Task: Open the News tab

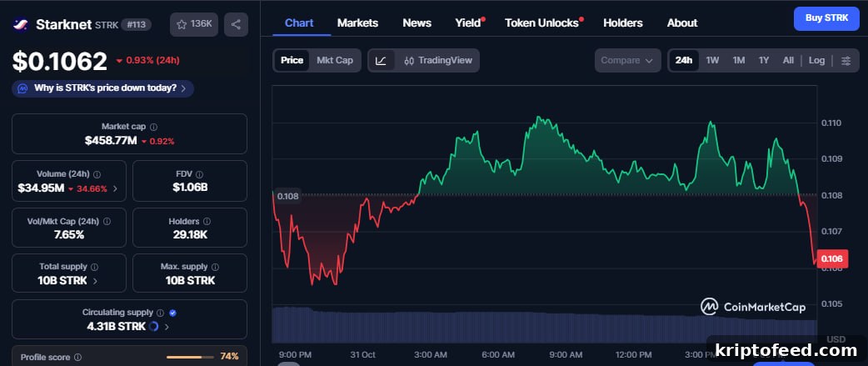Action: [x=417, y=23]
